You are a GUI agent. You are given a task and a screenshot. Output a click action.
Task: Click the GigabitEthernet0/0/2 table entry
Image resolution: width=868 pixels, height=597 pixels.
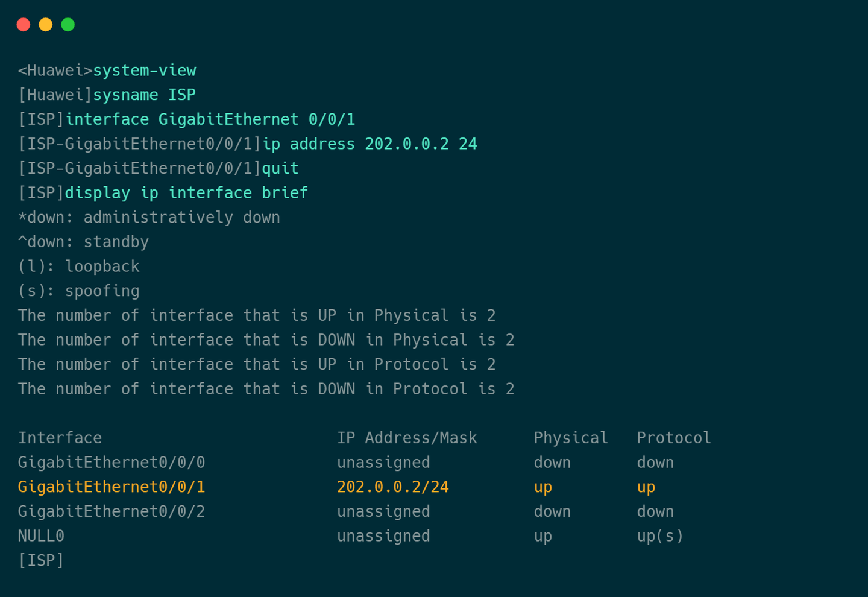[x=112, y=511]
